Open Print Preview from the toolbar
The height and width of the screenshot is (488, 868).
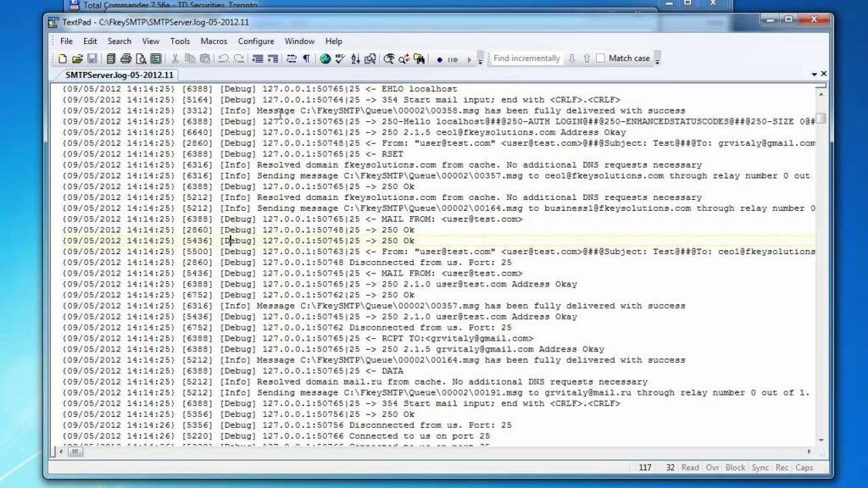[142, 58]
